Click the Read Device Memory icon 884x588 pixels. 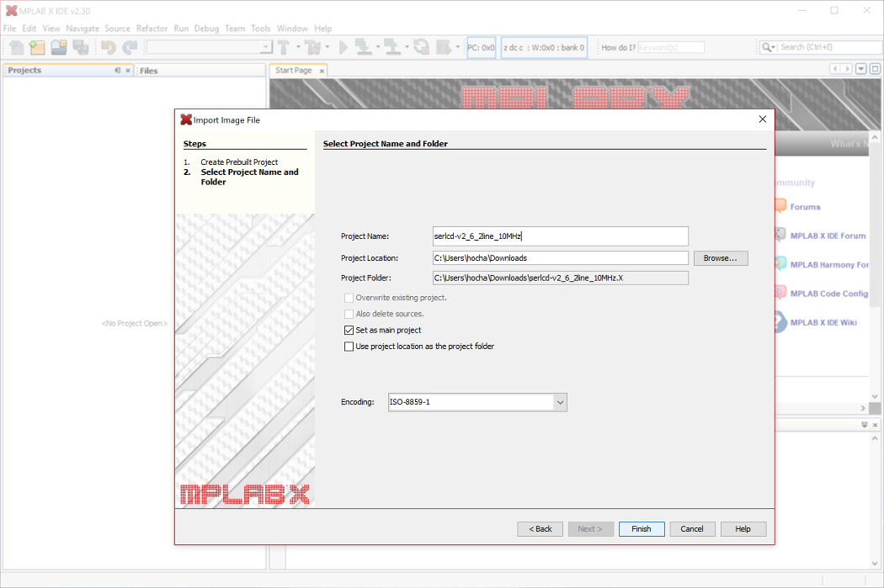tap(391, 47)
